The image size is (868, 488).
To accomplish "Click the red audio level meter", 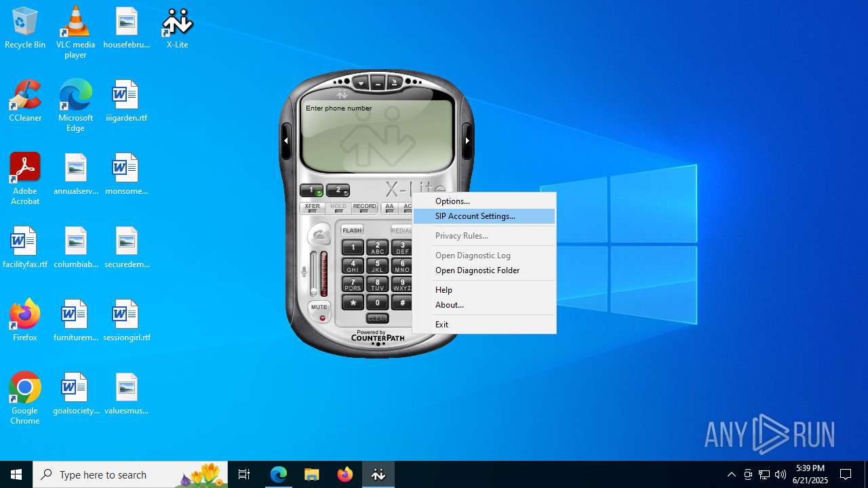I will pos(324,273).
